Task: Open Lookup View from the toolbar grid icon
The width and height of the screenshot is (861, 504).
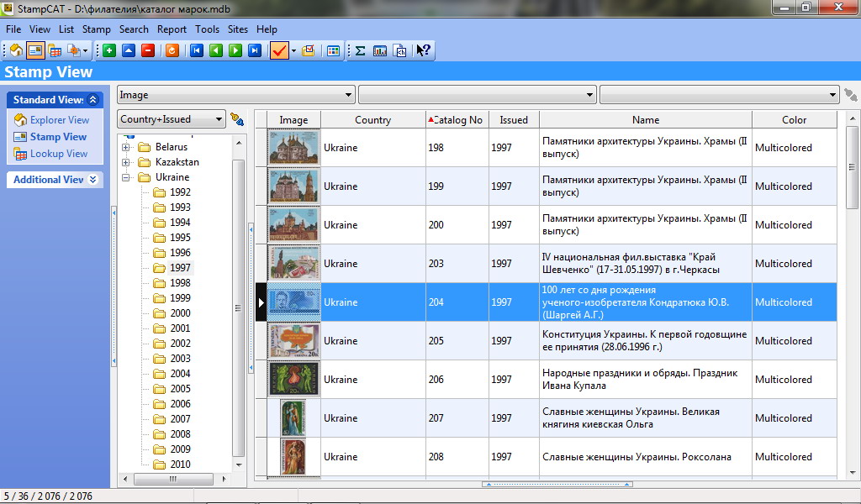Action: tap(55, 50)
